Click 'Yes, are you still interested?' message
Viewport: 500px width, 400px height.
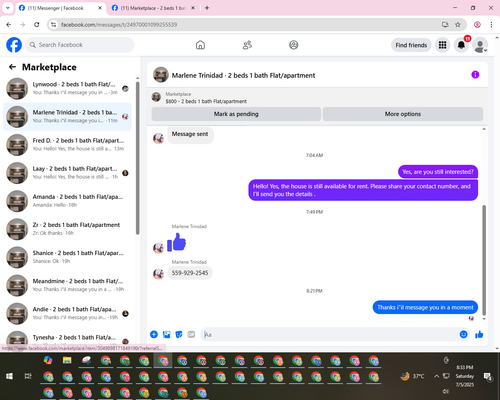438,172
